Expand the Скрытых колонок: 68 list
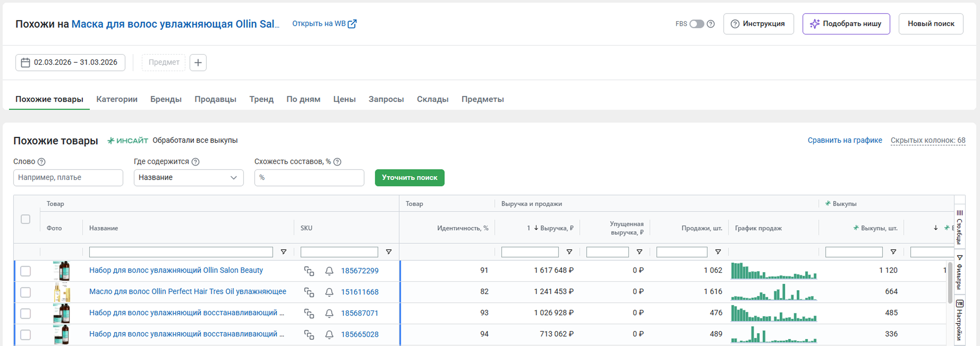This screenshot has width=980, height=346. [927, 140]
